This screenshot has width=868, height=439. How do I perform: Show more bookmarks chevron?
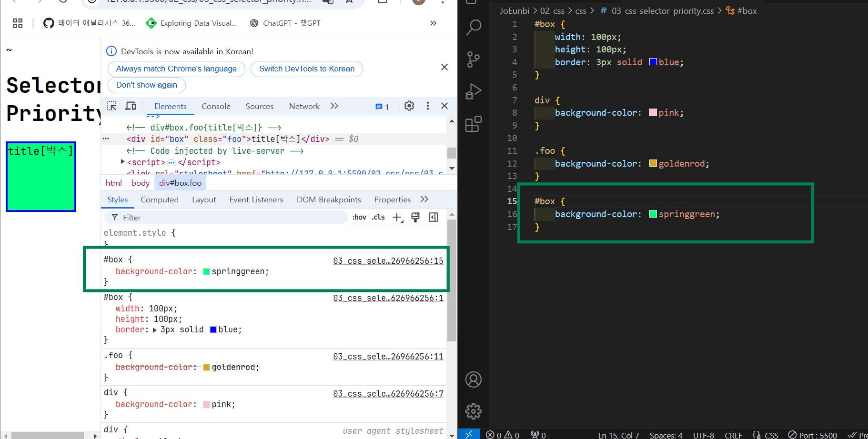coord(433,23)
